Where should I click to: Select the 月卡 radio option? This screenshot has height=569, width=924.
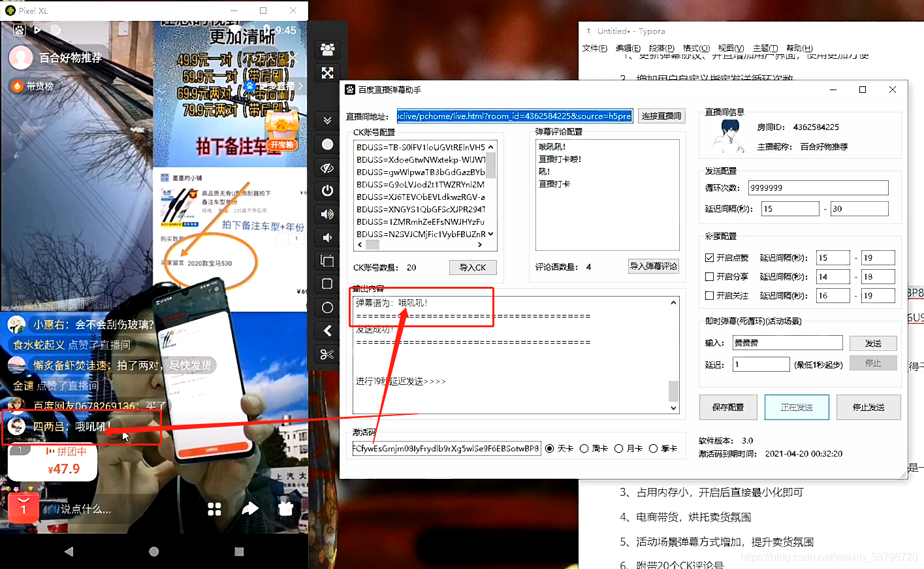[618, 448]
